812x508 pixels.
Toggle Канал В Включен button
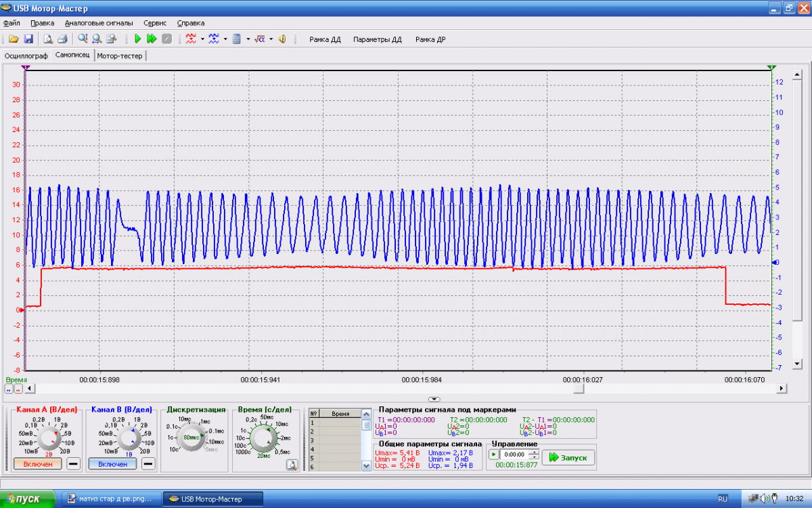coord(113,464)
